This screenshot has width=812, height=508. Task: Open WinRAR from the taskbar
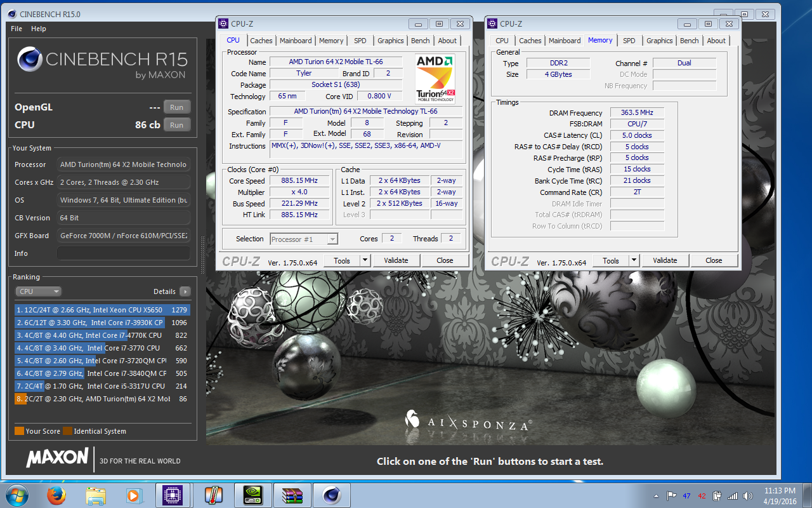click(292, 495)
